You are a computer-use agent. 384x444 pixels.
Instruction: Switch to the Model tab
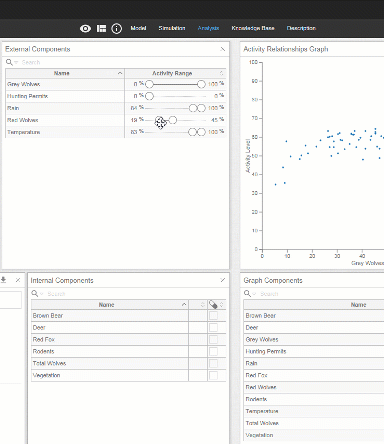pos(138,28)
